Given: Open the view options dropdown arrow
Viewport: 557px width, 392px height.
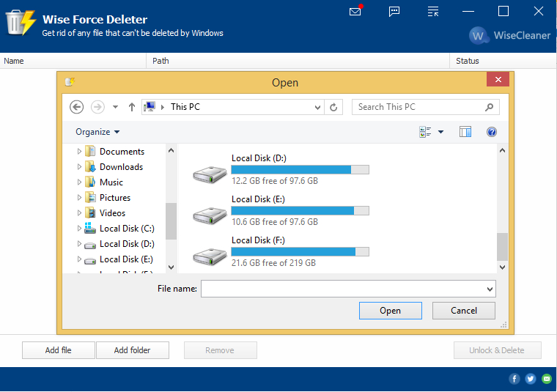Looking at the screenshot, I should tap(441, 132).
